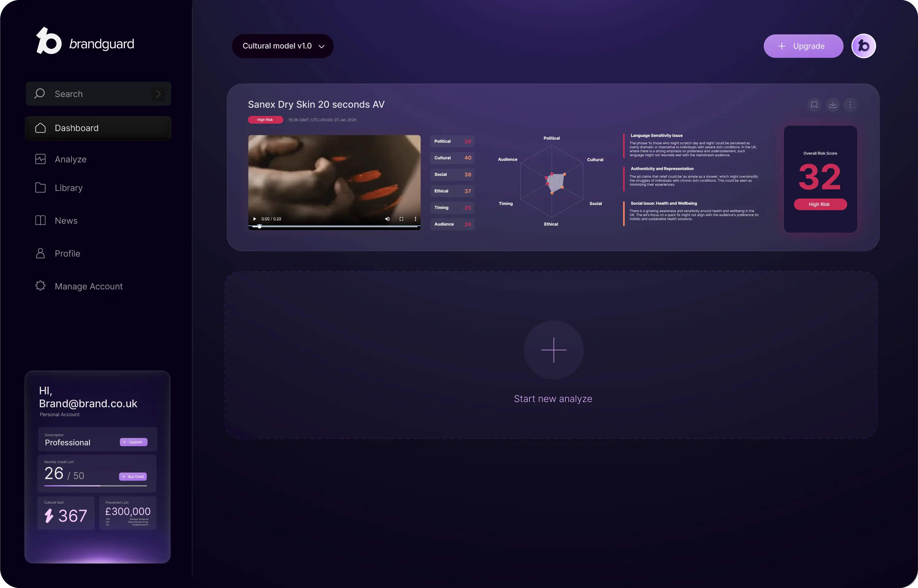Open the Analyze menu item
Viewport: 918px width, 588px height.
(x=70, y=159)
